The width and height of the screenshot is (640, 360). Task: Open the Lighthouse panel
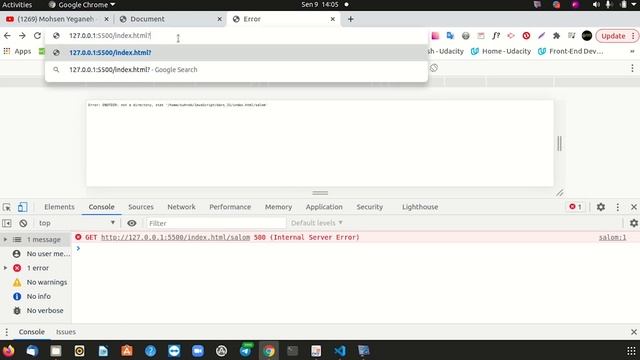tap(420, 207)
